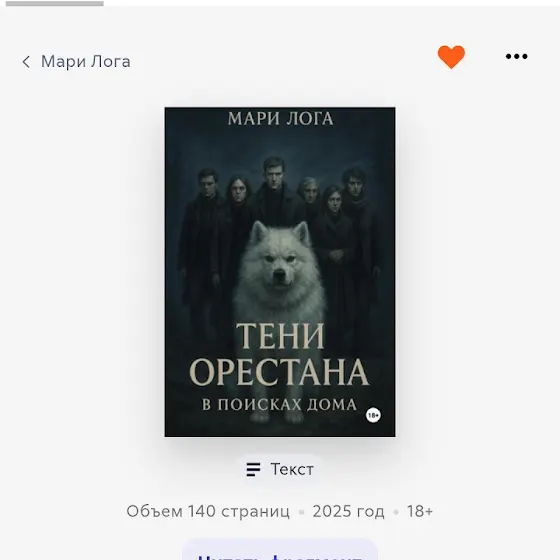Click Объем 140 страниц info text
560x560 pixels.
[x=208, y=511]
